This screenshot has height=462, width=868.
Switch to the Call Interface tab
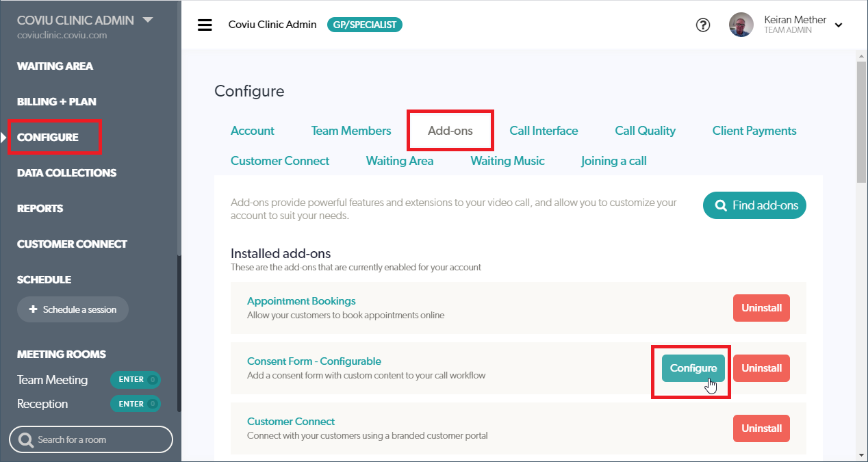(x=544, y=131)
